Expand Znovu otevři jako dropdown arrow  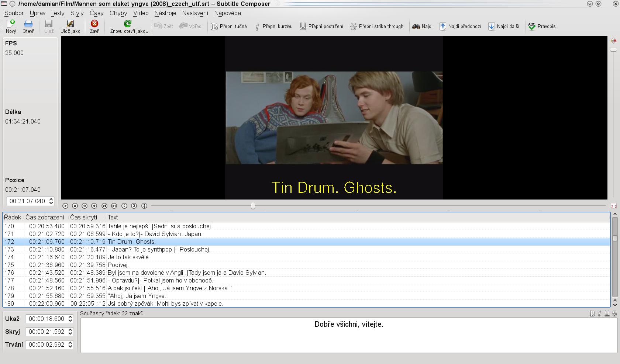[x=147, y=32]
